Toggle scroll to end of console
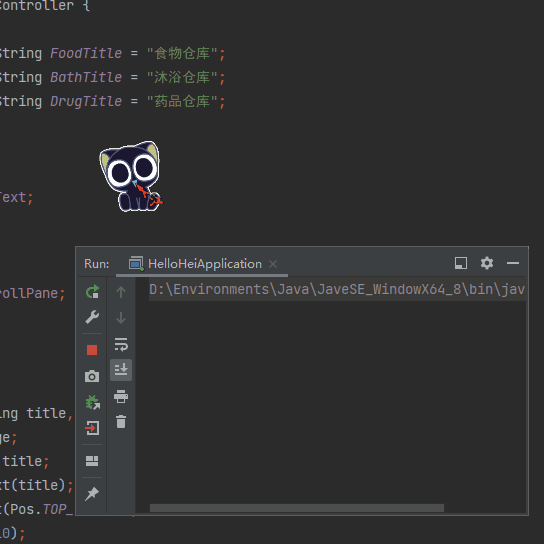The height and width of the screenshot is (544, 544). (121, 370)
